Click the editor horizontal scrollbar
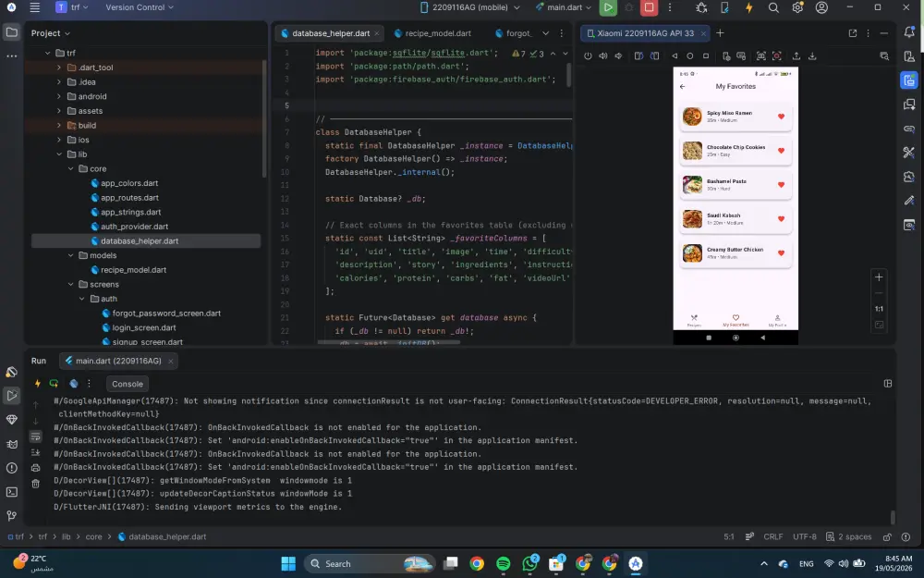Image resolution: width=924 pixels, height=578 pixels. [x=388, y=341]
